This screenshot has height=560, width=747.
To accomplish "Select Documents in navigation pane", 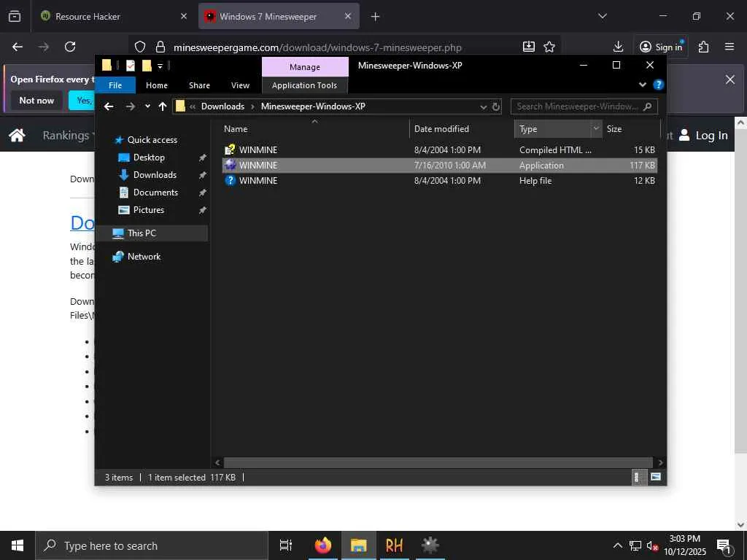I will click(x=155, y=192).
